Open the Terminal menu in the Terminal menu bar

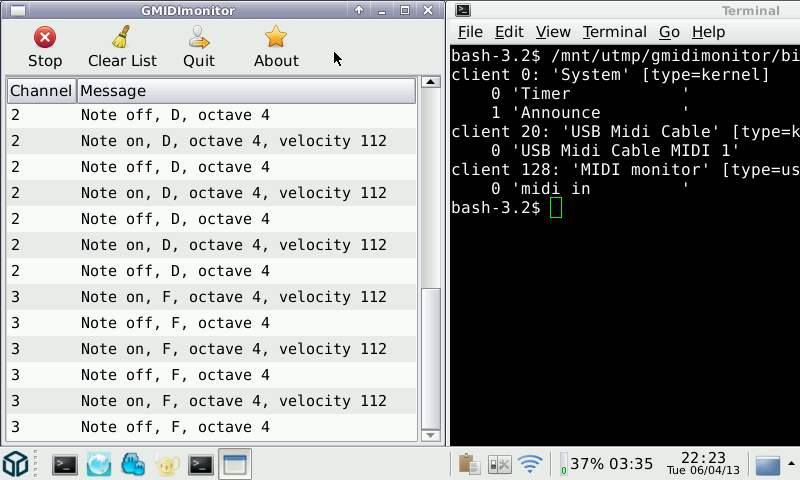pos(614,32)
